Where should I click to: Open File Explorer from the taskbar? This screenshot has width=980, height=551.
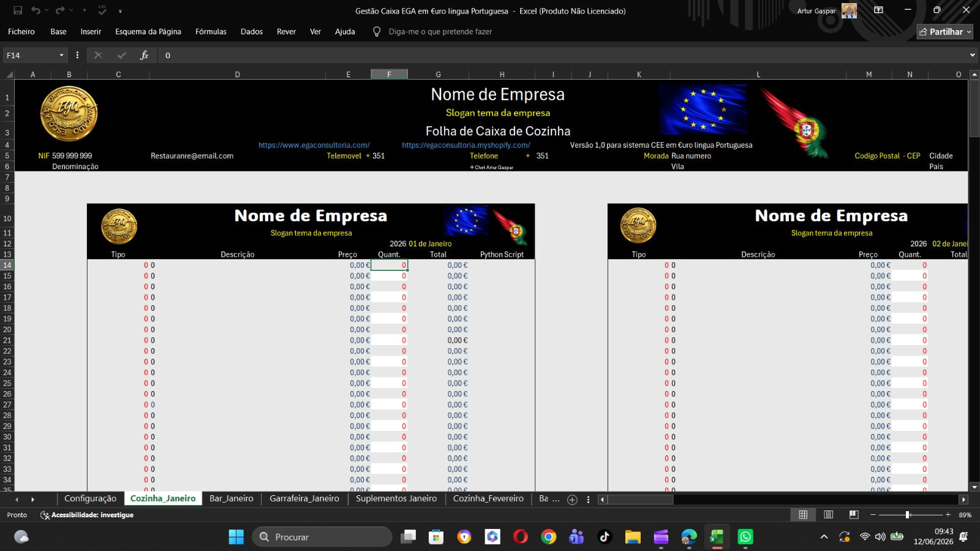click(633, 537)
